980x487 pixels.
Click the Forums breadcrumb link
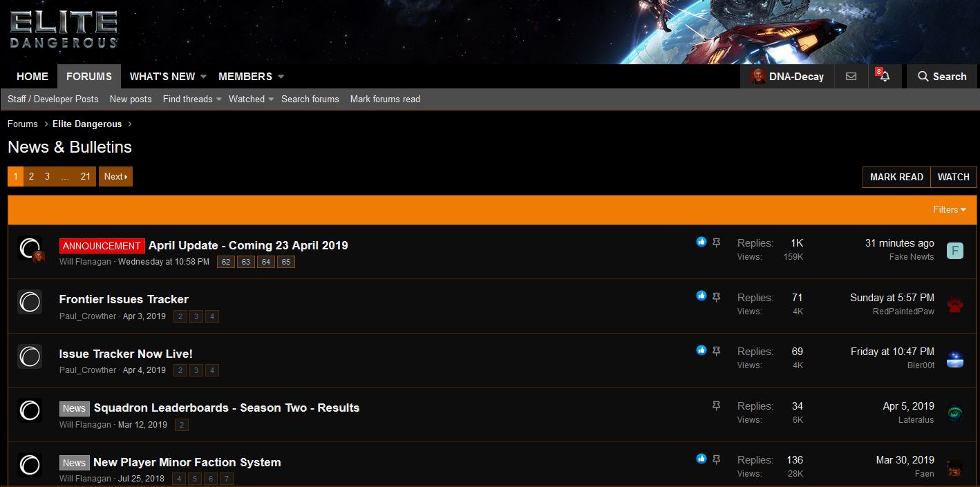tap(23, 124)
